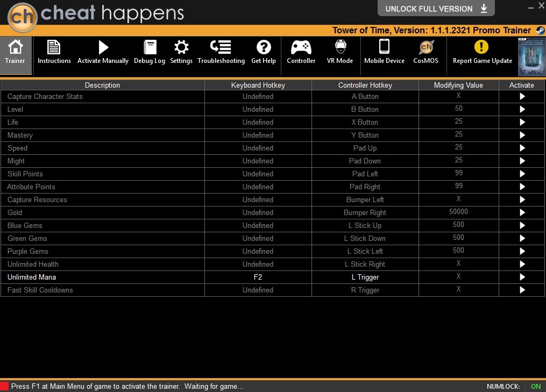This screenshot has width=546, height=392.
Task: Edit Level modifying value 50
Action: coord(459,109)
